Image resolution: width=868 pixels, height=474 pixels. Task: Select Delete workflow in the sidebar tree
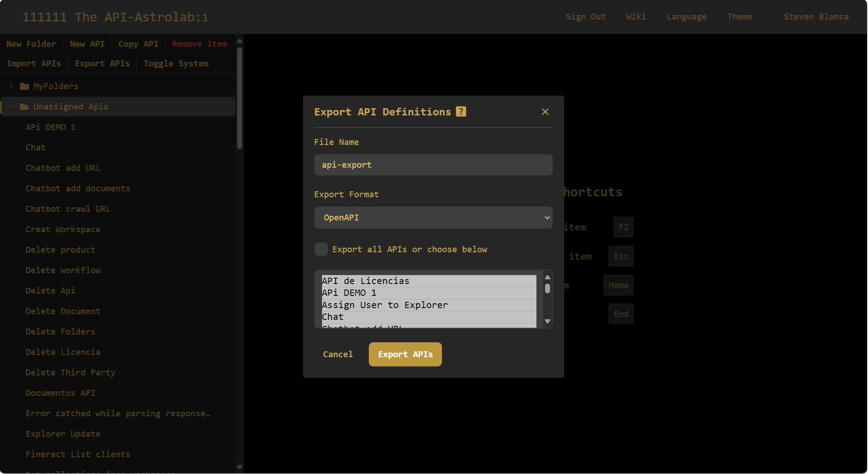click(63, 270)
